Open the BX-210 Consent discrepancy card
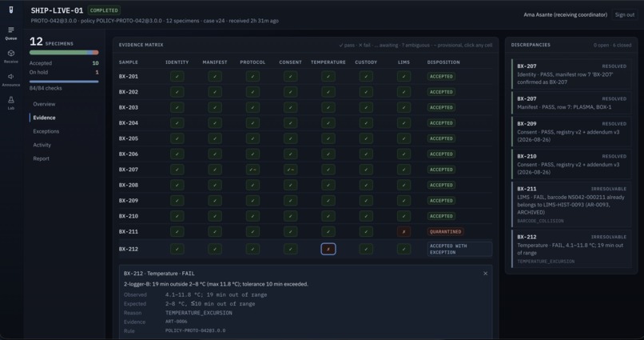The image size is (644, 340). pos(571,164)
